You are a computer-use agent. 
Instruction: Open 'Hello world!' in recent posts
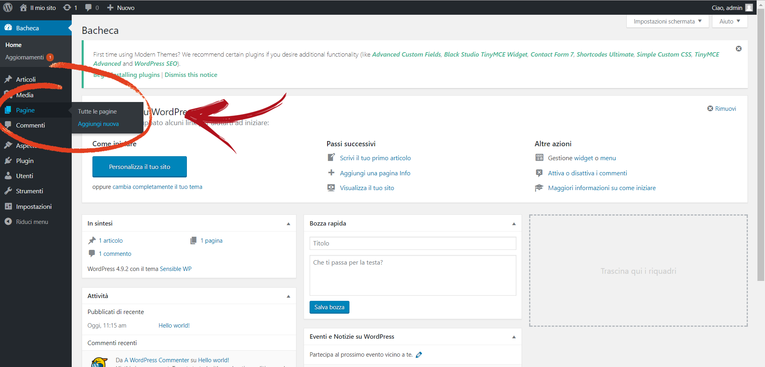click(174, 326)
